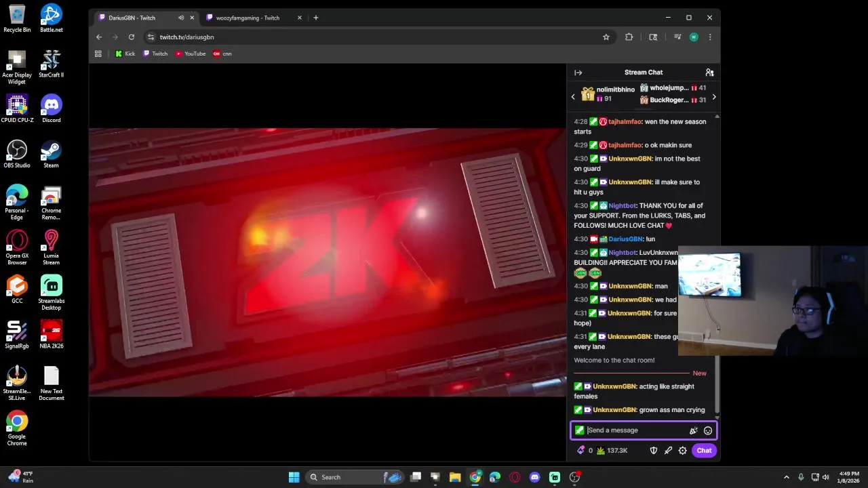
Task: Open DariusGBN username in chat
Action: pos(625,239)
